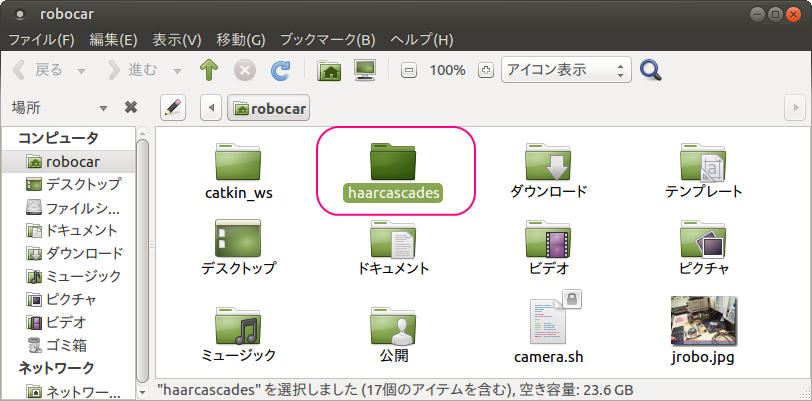The height and width of the screenshot is (401, 812).
Task: Open the ファイル(F) menu
Action: click(41, 39)
